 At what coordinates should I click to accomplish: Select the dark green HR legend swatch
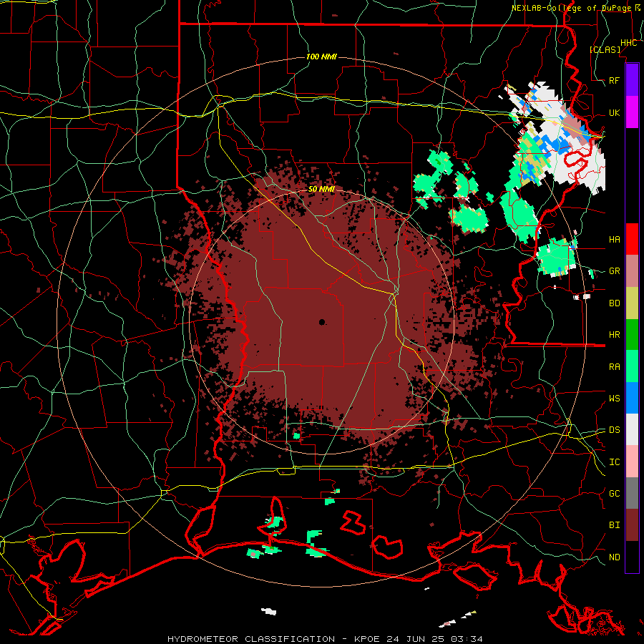(x=632, y=335)
